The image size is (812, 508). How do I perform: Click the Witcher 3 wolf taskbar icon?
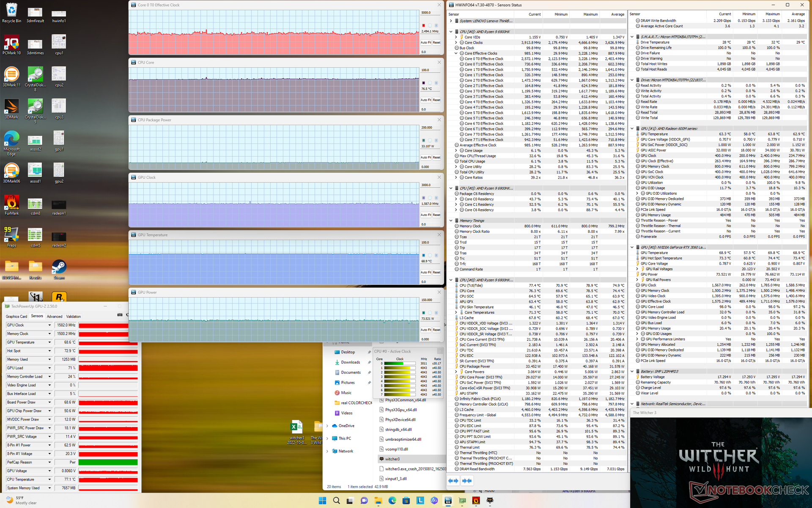click(x=490, y=500)
